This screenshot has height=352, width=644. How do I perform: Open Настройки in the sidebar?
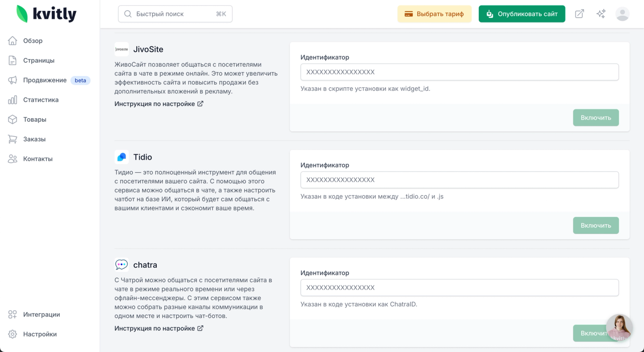click(x=40, y=334)
